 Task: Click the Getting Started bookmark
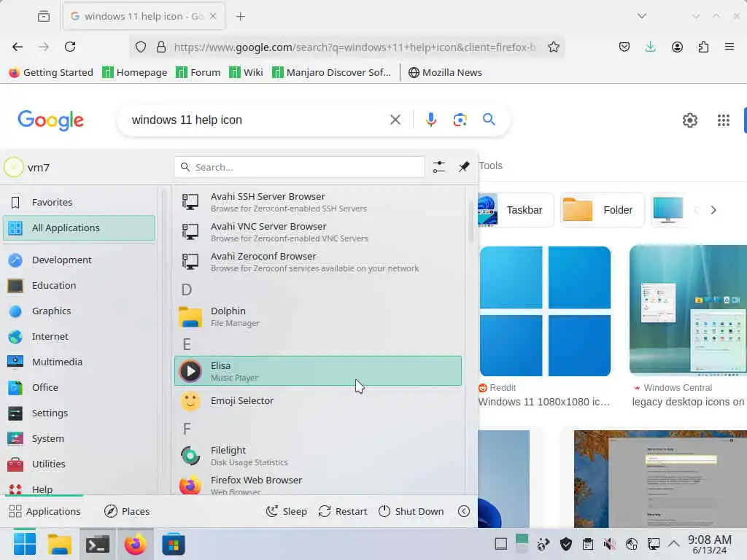[x=51, y=72]
